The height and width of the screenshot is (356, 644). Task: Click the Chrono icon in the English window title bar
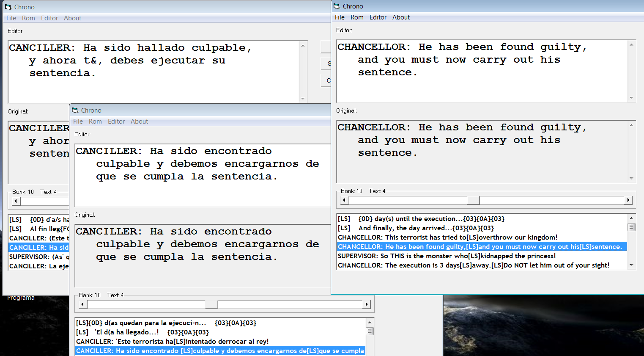pyautogui.click(x=337, y=6)
